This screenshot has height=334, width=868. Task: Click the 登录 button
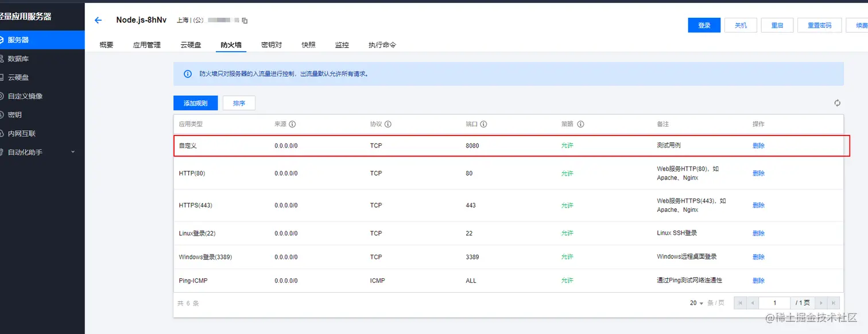704,25
